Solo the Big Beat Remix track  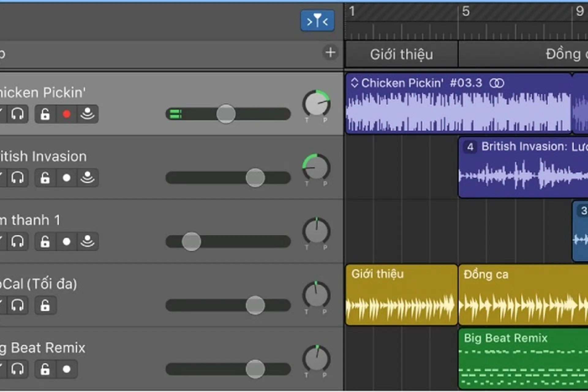coord(17,369)
